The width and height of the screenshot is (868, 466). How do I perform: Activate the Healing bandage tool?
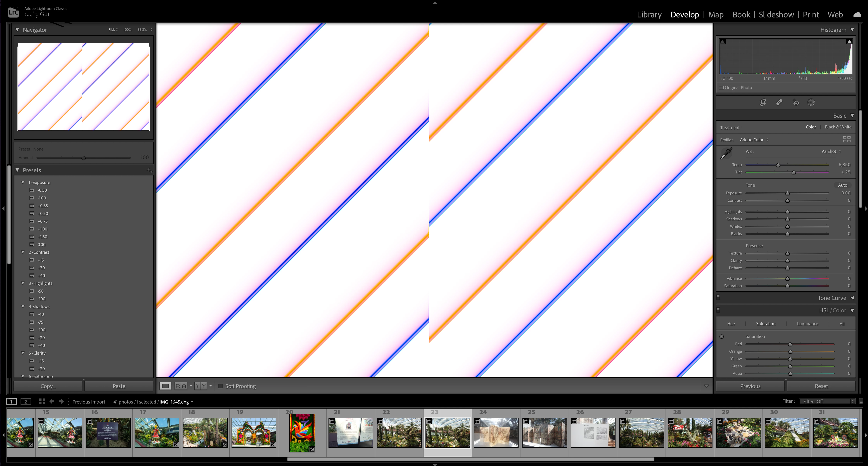(779, 102)
